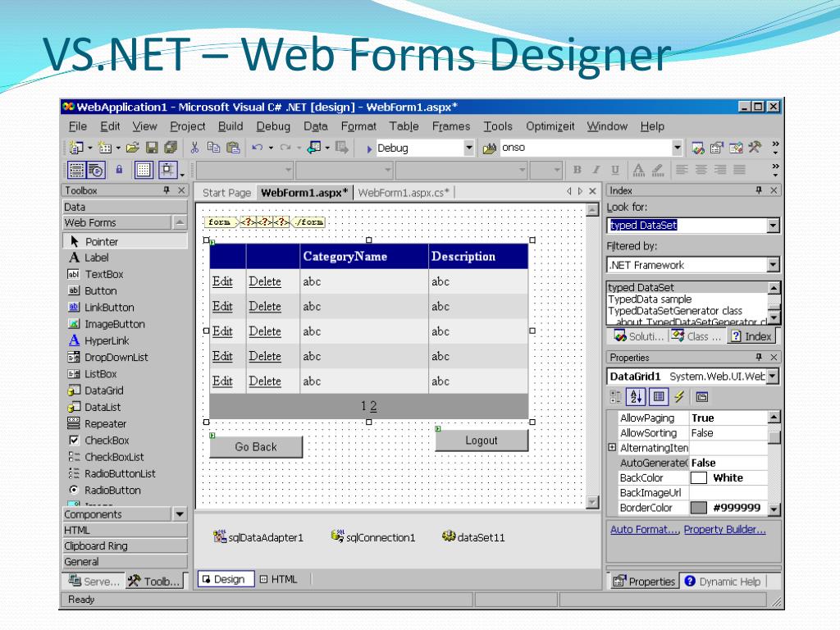The height and width of the screenshot is (630, 840).
Task: Select the sqlDataAdapter1 component
Action: pos(258,536)
